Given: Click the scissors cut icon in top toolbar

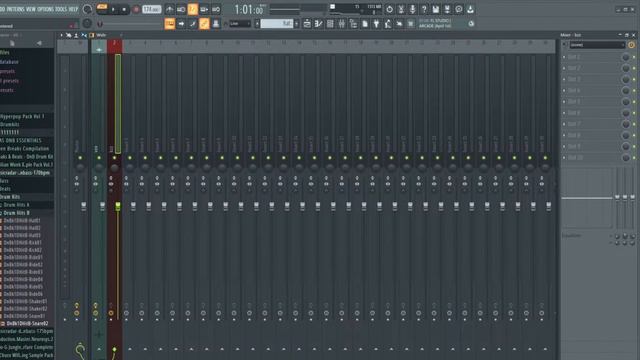Looking at the screenshot, I should point(401,9).
